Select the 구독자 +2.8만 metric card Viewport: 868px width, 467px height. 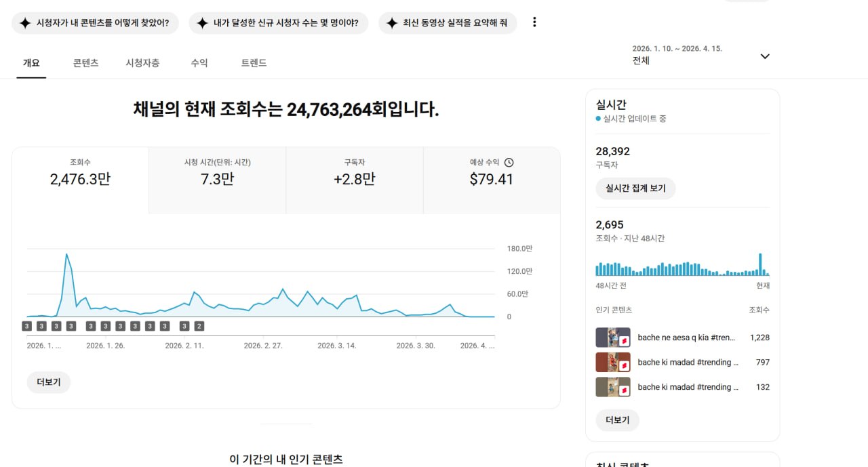pos(354,180)
